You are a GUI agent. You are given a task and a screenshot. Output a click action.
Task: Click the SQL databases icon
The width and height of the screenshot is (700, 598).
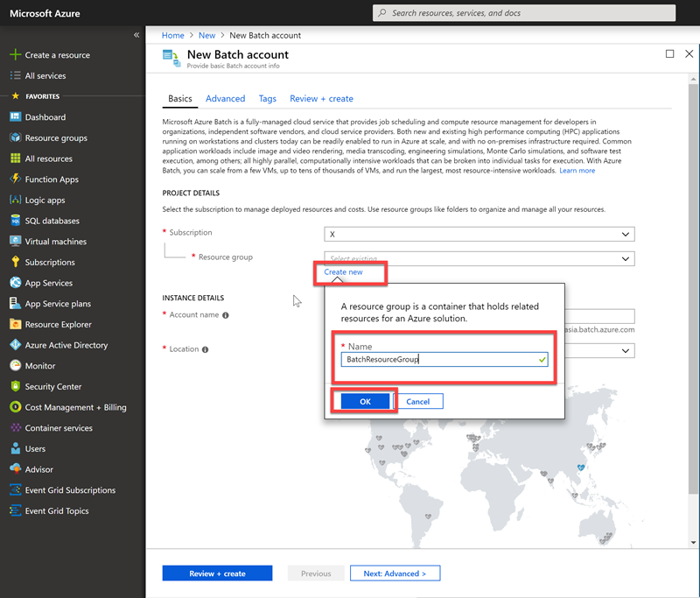pyautogui.click(x=15, y=220)
